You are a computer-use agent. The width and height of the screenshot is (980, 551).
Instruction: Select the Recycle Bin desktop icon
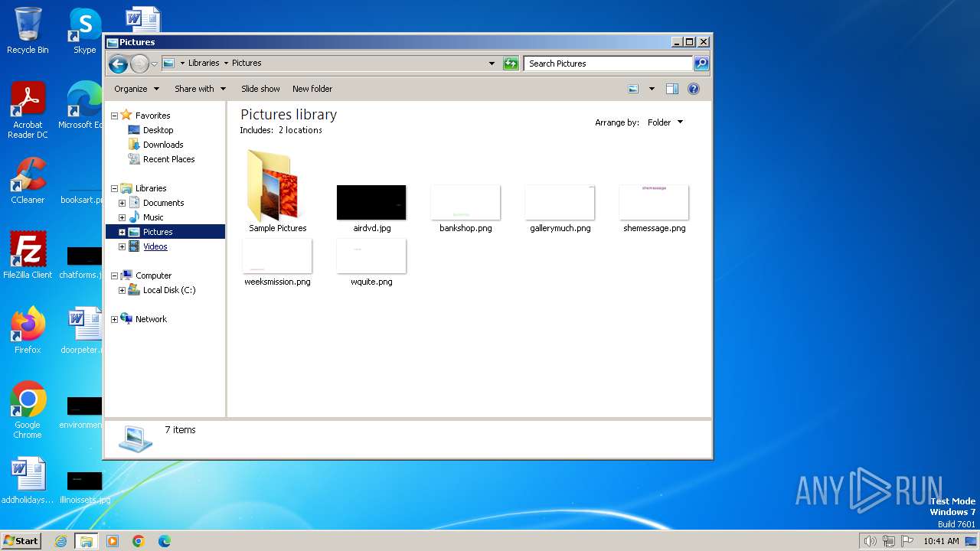[x=28, y=31]
